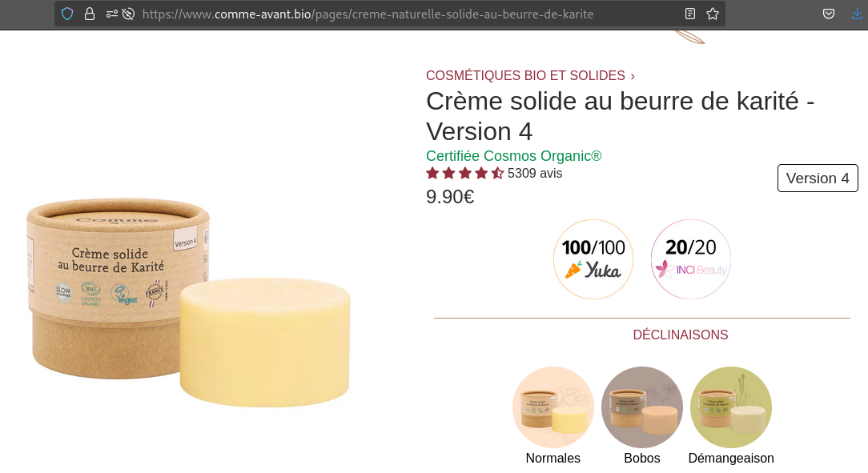Click the Yuka 100/100 score badge

click(593, 259)
